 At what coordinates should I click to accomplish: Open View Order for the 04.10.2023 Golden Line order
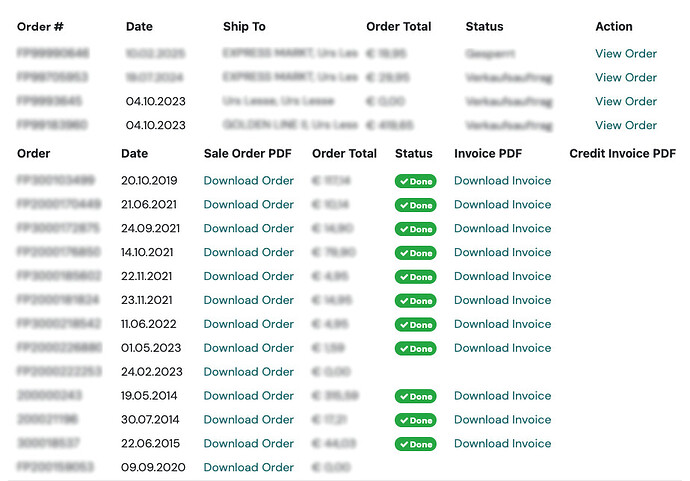coord(626,125)
